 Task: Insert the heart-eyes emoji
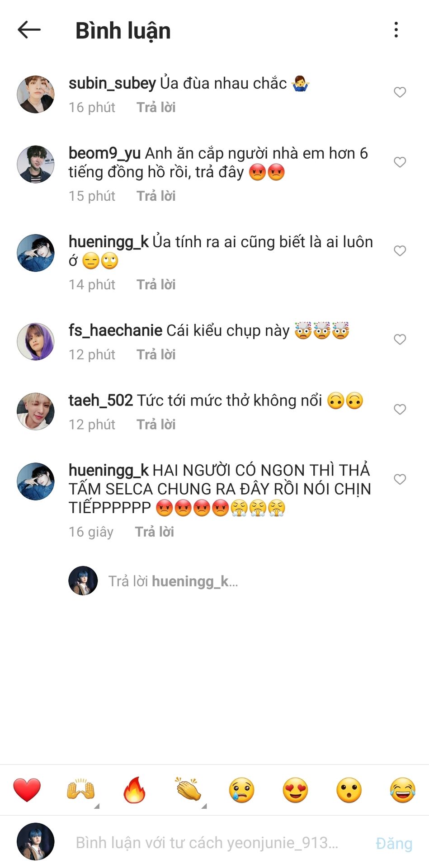pos(295,790)
